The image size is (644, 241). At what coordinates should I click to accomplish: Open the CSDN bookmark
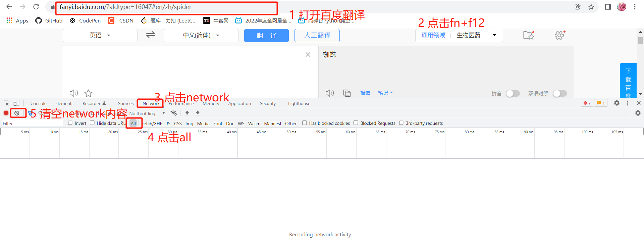pyautogui.click(x=121, y=20)
